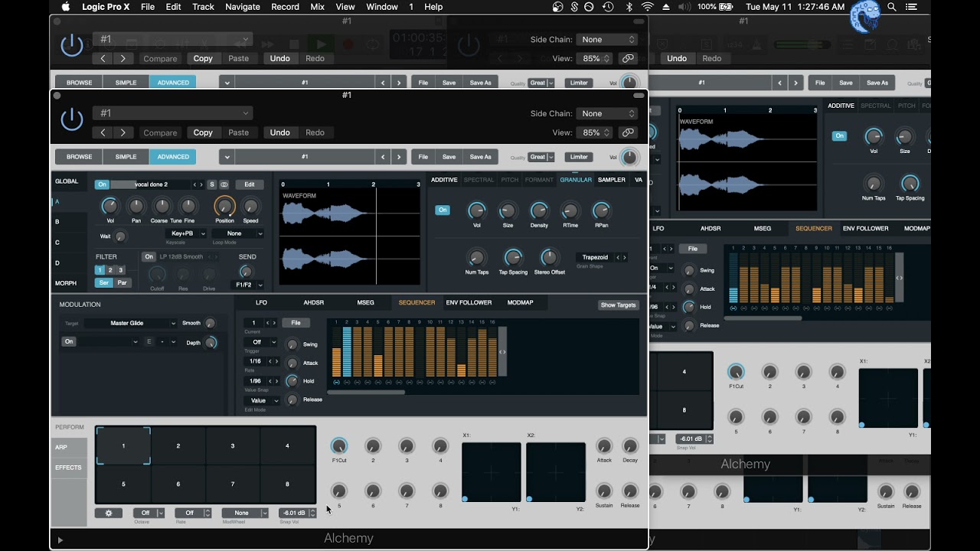This screenshot has height=551, width=980.
Task: Click the sequencer File button
Action: [296, 322]
